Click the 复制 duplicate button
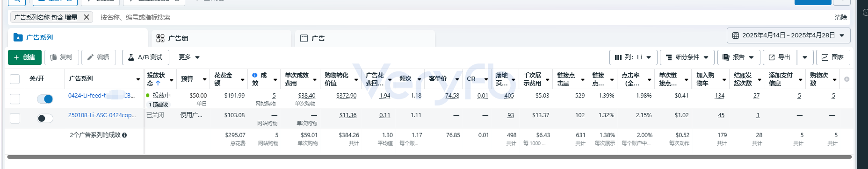This screenshot has width=868, height=169. click(x=61, y=57)
